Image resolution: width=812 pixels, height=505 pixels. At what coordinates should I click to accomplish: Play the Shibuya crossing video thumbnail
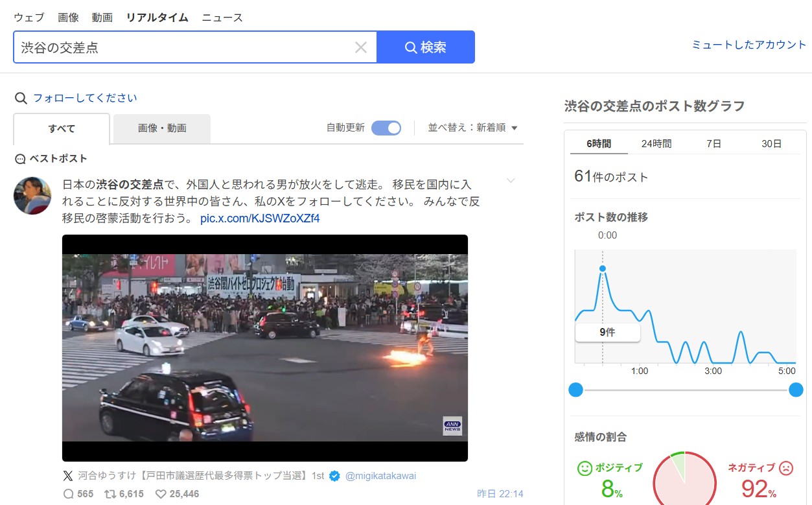pyautogui.click(x=265, y=347)
